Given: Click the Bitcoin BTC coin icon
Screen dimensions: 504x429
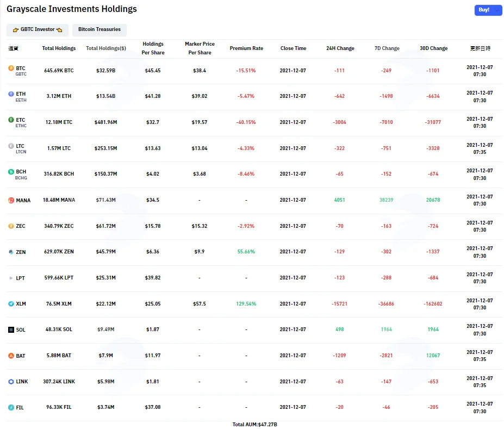Looking at the screenshot, I should 11,68.
